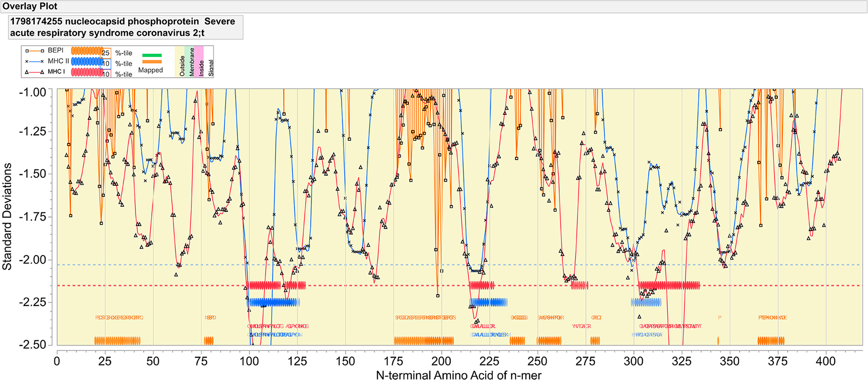The image size is (868, 380).
Task: Select the orange BEPI band between 20 and 43
Action: pos(117,341)
